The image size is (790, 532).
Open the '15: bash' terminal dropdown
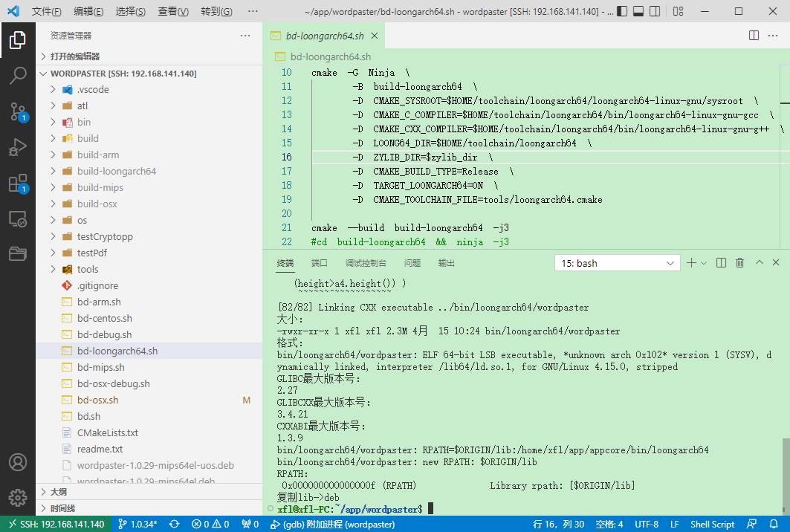pos(617,263)
